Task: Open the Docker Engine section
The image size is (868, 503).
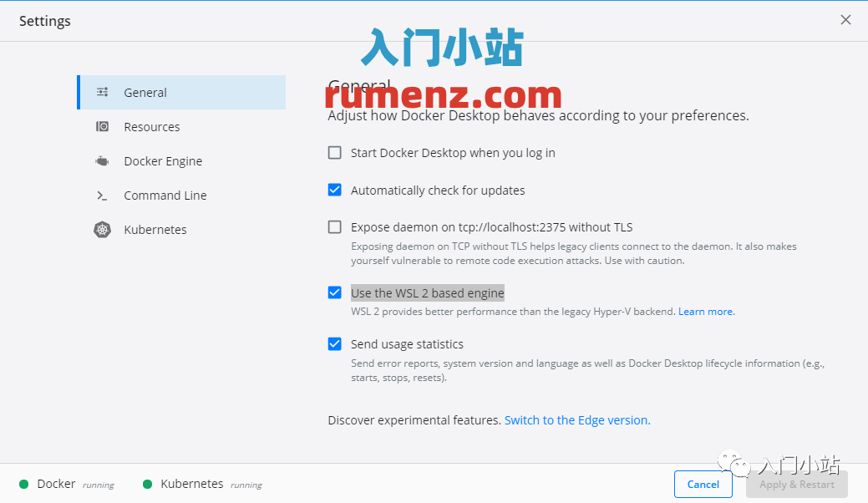Action: pyautogui.click(x=181, y=161)
